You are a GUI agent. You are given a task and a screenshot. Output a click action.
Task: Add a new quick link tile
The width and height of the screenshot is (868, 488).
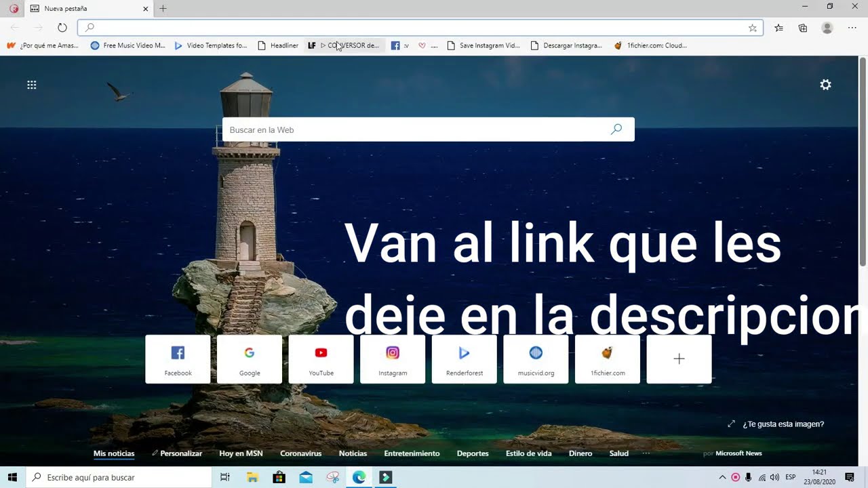coord(679,359)
